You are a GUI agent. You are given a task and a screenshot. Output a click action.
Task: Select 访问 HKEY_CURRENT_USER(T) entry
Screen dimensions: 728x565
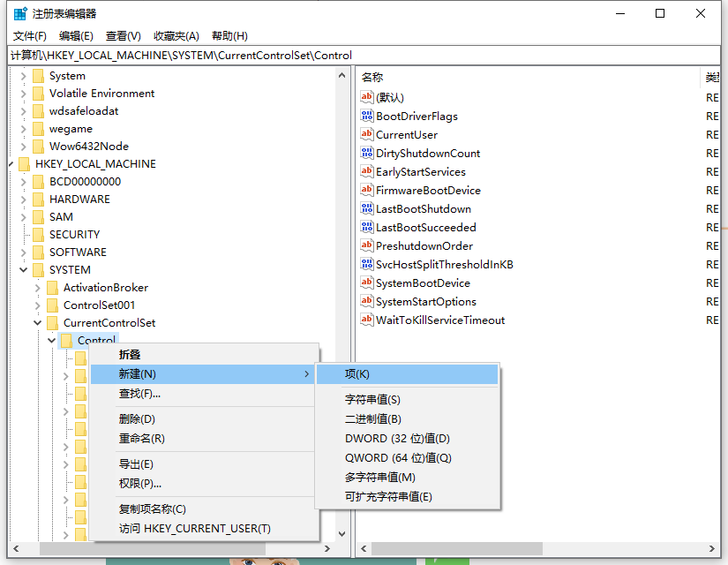204,529
